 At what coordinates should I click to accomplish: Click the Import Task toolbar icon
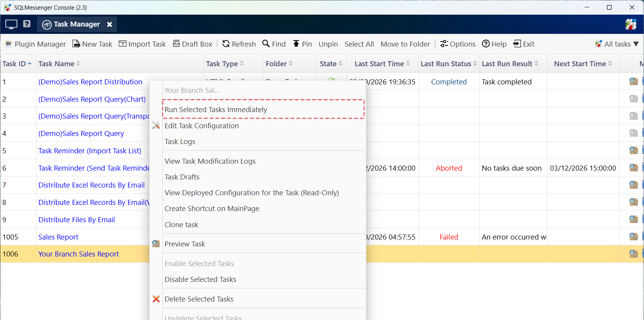[123, 44]
